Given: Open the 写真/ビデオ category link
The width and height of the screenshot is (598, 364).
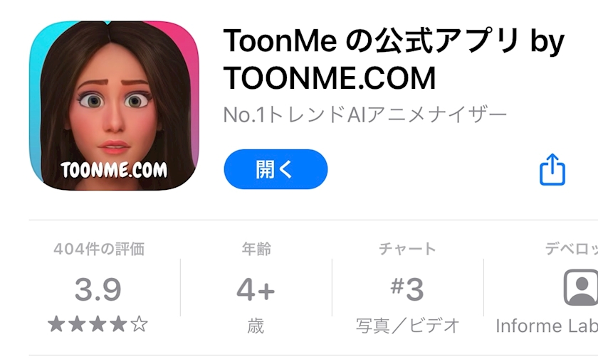Looking at the screenshot, I should 407,326.
